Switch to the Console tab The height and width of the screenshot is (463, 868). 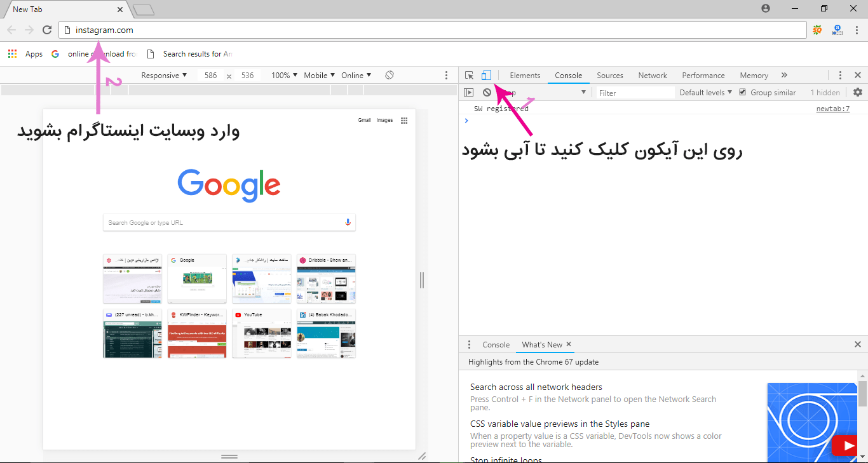[568, 75]
